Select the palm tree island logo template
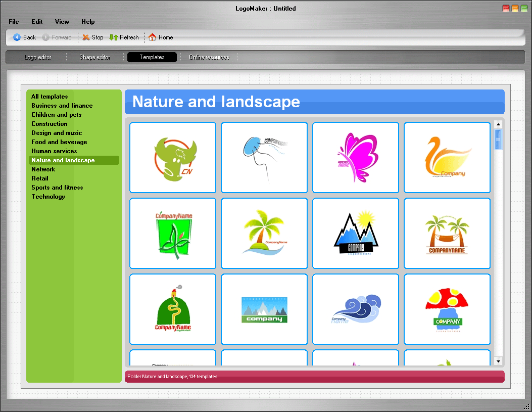The width and height of the screenshot is (532, 412). click(x=264, y=233)
